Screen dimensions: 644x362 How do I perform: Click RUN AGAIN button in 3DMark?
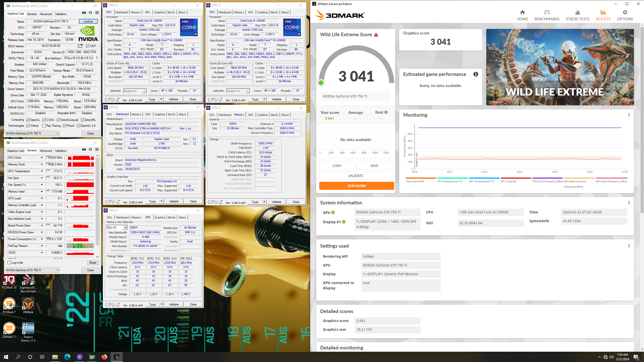[356, 186]
